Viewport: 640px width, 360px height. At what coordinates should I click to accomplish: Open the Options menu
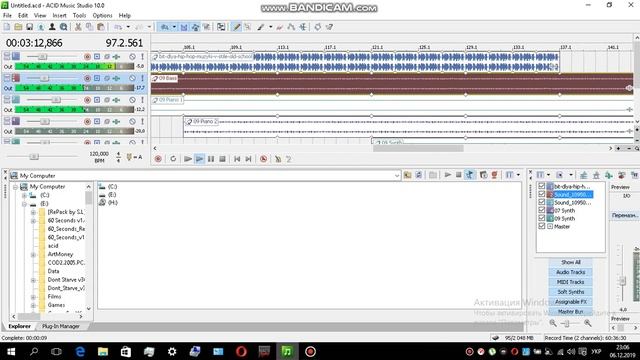pos(102,16)
